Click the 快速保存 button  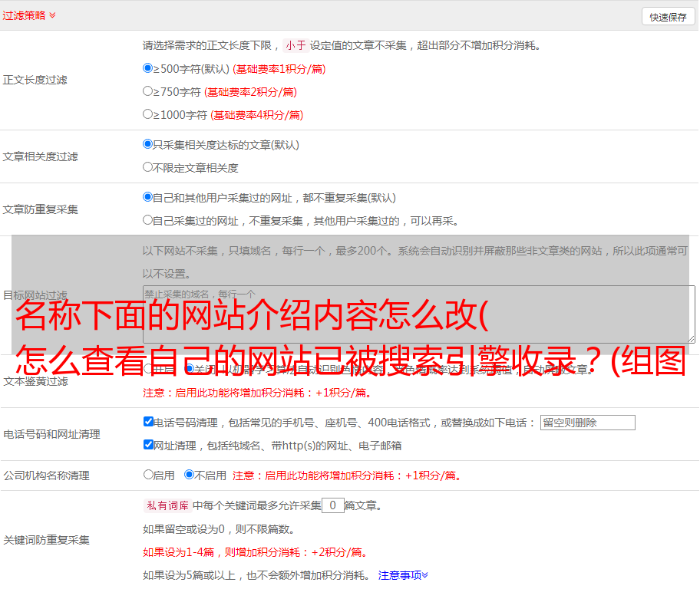point(668,17)
